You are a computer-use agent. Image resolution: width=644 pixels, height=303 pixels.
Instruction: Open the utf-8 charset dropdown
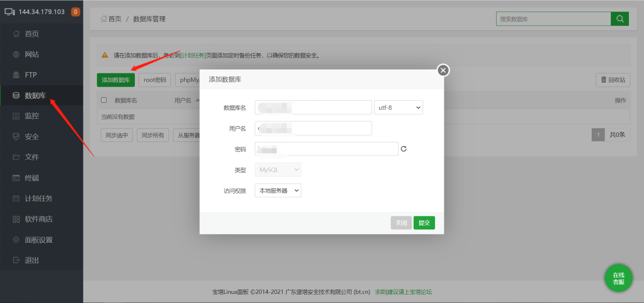(x=398, y=107)
